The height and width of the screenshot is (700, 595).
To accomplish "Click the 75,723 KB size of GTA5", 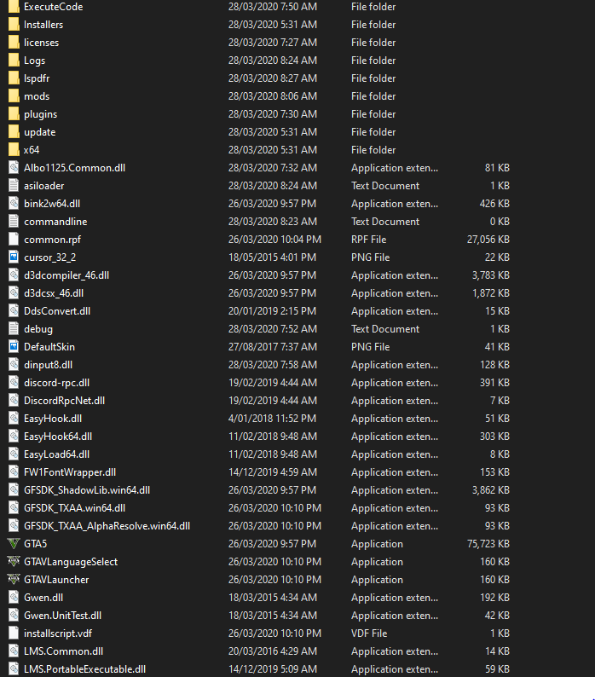I will coord(488,544).
